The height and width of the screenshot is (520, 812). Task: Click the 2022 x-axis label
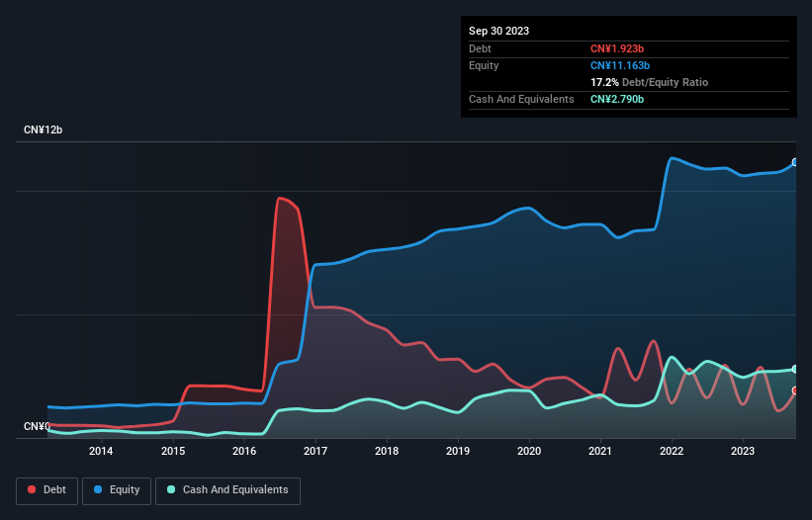click(672, 451)
